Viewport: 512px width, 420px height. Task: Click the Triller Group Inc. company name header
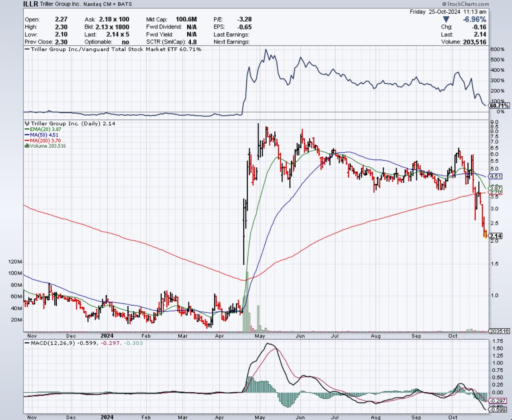click(x=61, y=4)
